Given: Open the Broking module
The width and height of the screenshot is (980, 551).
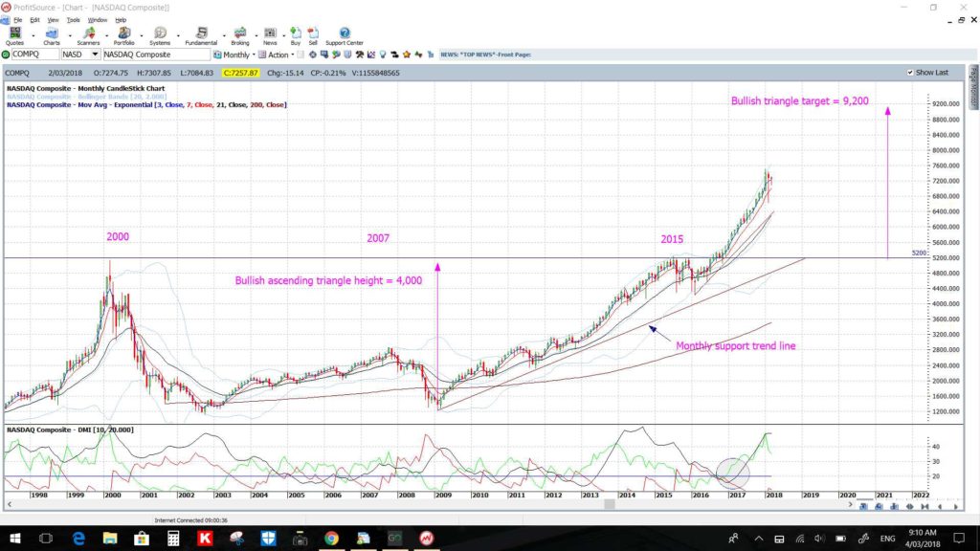Looking at the screenshot, I should [x=240, y=35].
